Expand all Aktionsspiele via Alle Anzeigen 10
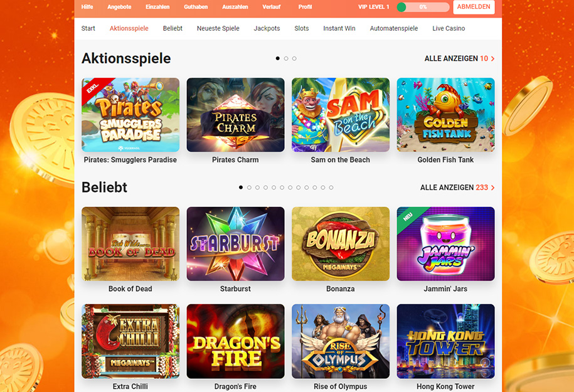This screenshot has width=574, height=392. coord(459,58)
